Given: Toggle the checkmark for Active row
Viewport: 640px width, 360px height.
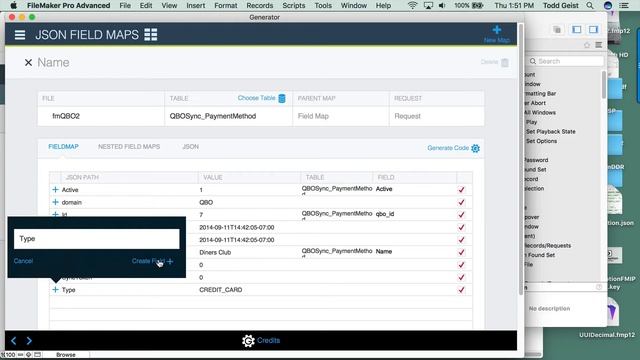Looking at the screenshot, I should click(462, 190).
